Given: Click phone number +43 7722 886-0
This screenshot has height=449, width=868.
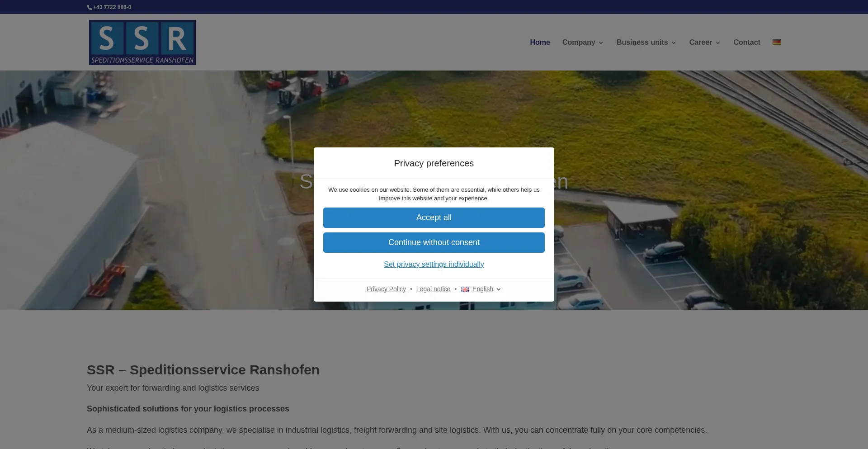Looking at the screenshot, I should 112,7.
